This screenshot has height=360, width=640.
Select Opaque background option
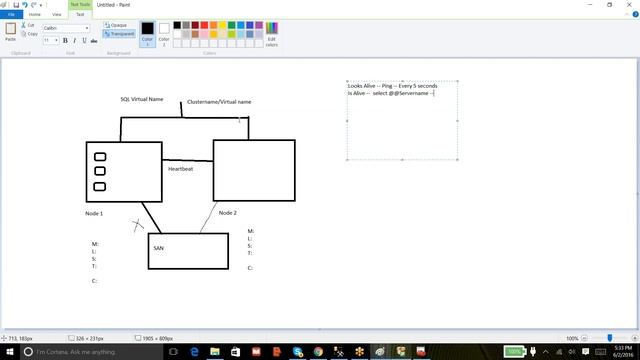point(116,25)
